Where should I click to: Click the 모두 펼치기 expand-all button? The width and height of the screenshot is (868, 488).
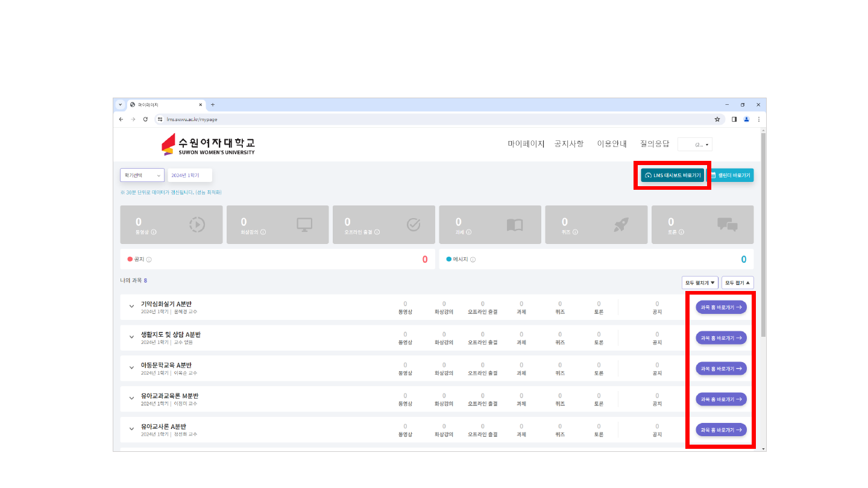[700, 283]
